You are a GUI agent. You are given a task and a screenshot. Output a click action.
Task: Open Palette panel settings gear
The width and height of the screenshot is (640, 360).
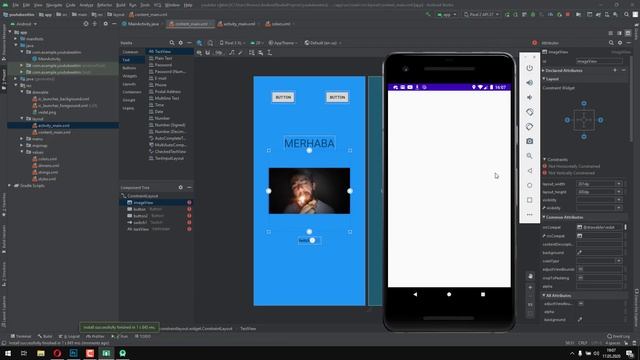pyautogui.click(x=181, y=43)
